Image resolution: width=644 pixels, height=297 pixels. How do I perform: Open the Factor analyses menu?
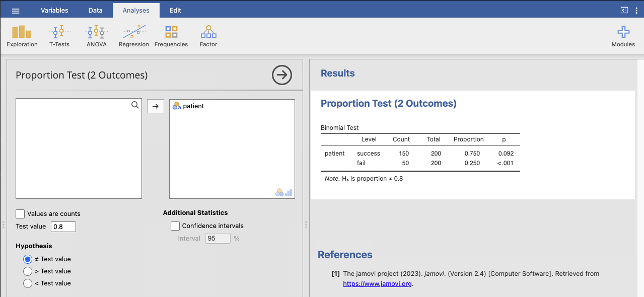(x=208, y=36)
